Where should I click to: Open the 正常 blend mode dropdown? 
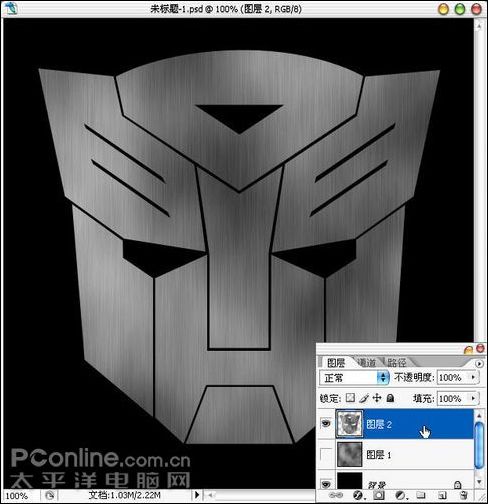tap(354, 378)
